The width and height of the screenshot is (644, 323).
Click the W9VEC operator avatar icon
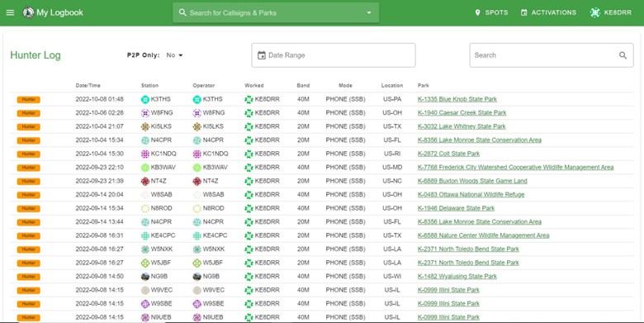197,290
